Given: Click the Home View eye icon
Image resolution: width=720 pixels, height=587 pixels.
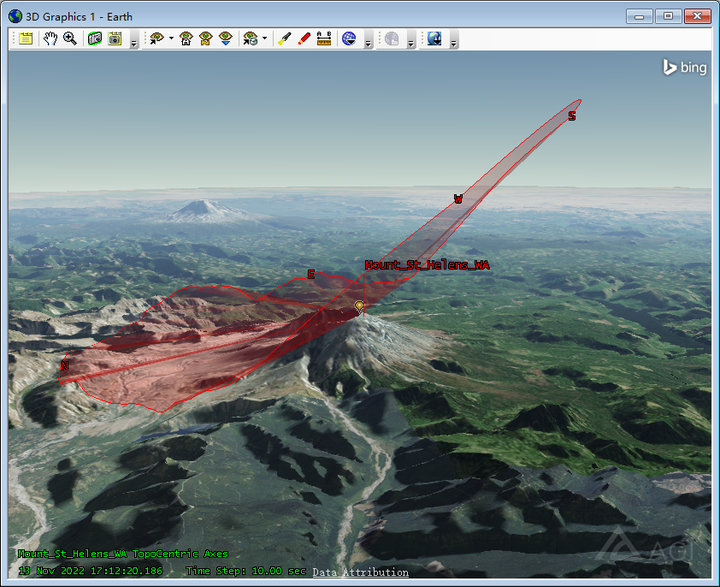Looking at the screenshot, I should point(186,39).
